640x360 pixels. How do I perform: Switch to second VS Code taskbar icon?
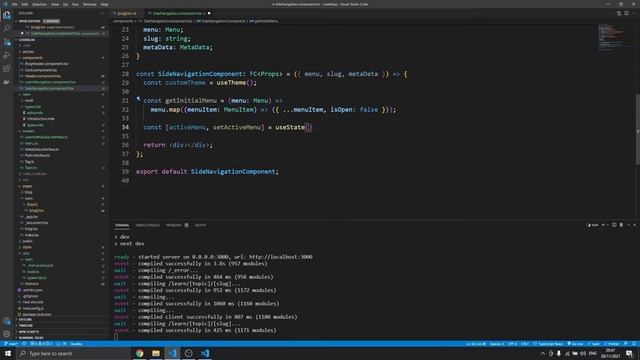pos(205,353)
